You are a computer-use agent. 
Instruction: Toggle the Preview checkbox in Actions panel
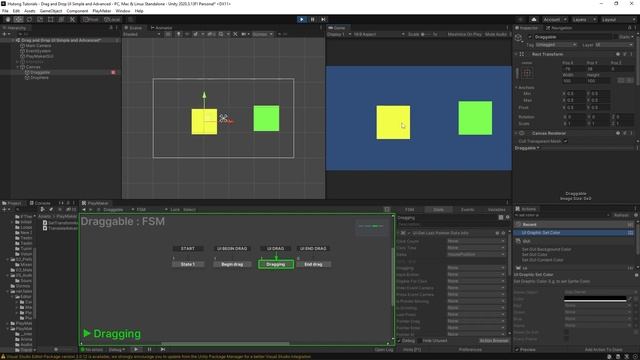pyautogui.click(x=517, y=350)
